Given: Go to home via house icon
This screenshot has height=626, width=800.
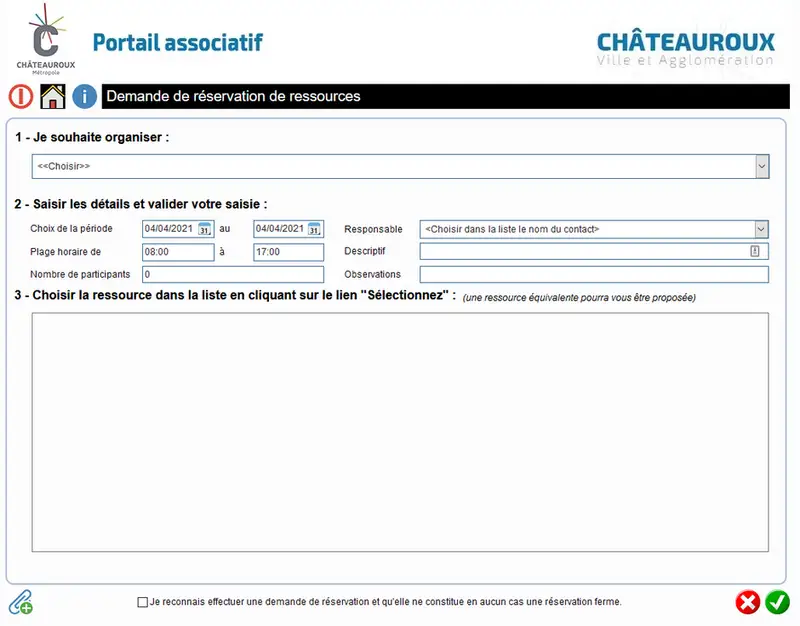Looking at the screenshot, I should pyautogui.click(x=53, y=96).
